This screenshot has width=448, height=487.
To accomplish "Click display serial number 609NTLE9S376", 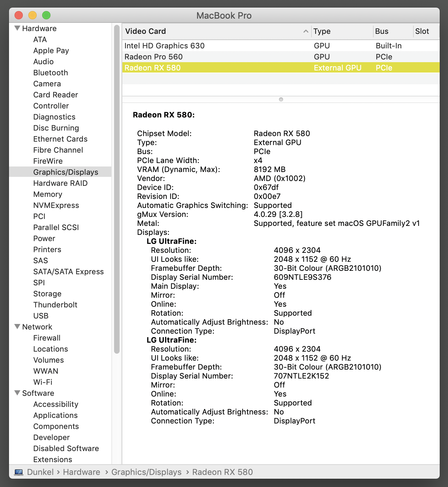I will click(x=302, y=277).
